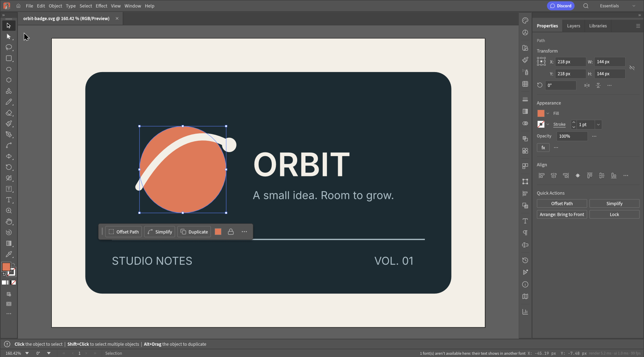The width and height of the screenshot is (644, 357).
Task: Pick the Rectangle tool
Action: [9, 58]
